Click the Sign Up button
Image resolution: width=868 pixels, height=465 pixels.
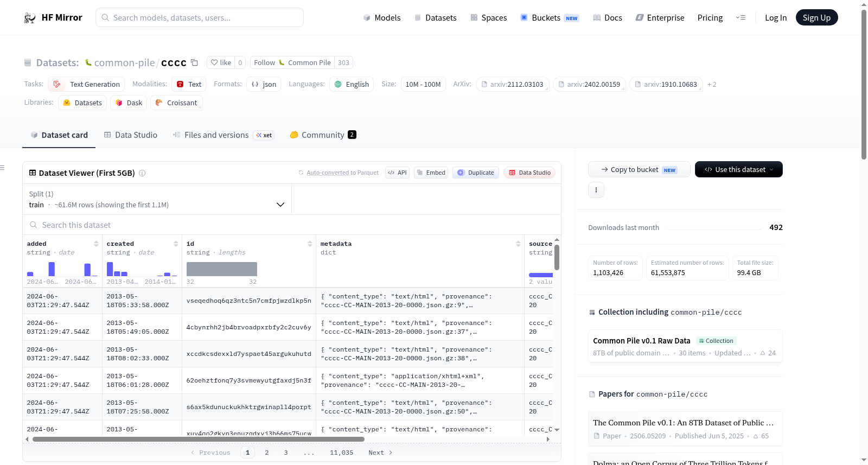816,17
